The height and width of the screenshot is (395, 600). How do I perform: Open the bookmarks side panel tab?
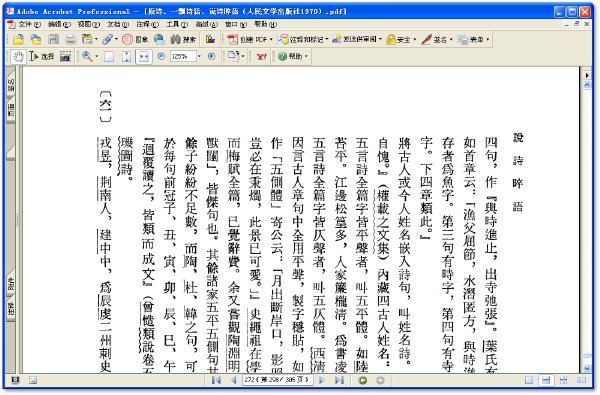(x=11, y=85)
